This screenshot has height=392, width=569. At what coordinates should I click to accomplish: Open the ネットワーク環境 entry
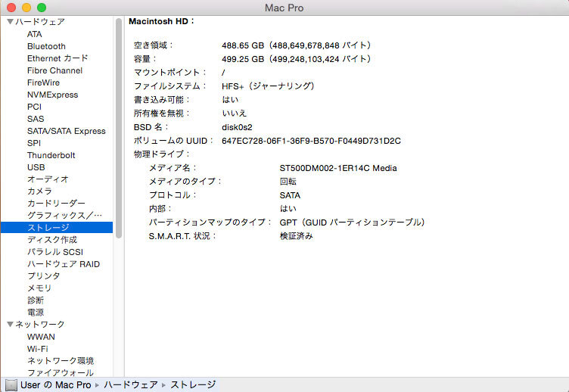pos(61,361)
